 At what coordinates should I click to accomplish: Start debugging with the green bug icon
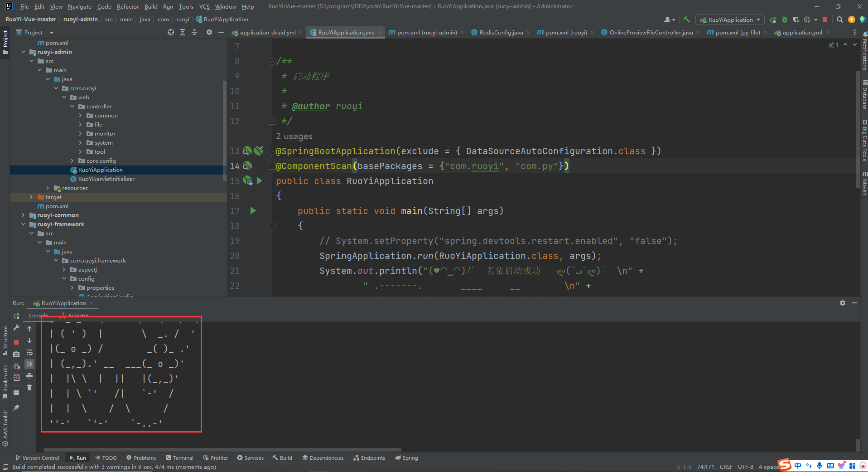point(785,19)
